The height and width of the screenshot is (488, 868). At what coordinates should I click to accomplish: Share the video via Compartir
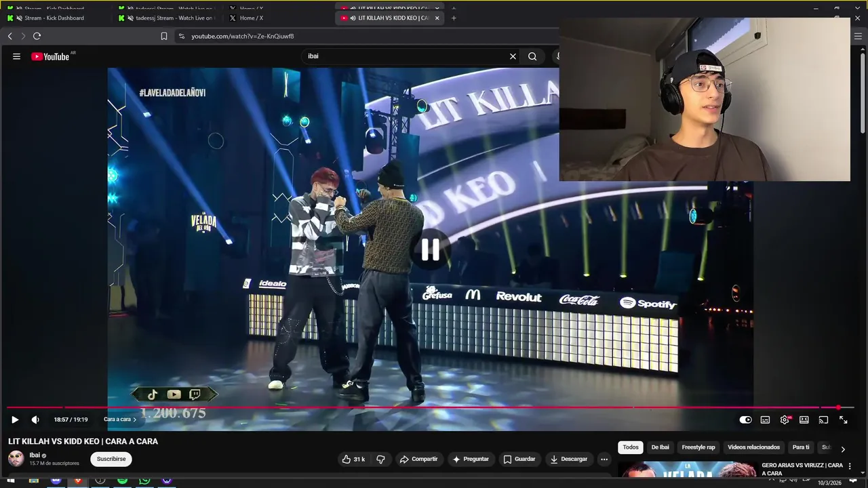point(418,459)
